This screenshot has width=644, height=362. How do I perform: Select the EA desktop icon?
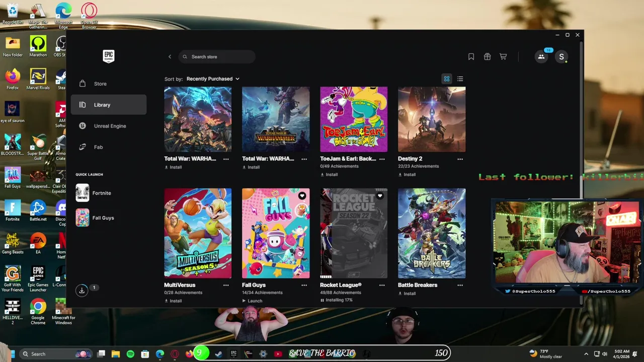pos(38,243)
